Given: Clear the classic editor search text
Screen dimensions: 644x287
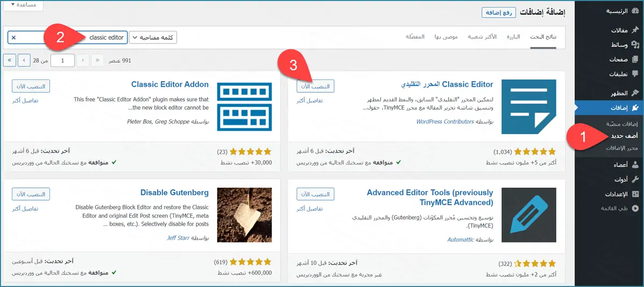Looking at the screenshot, I should coord(14,38).
